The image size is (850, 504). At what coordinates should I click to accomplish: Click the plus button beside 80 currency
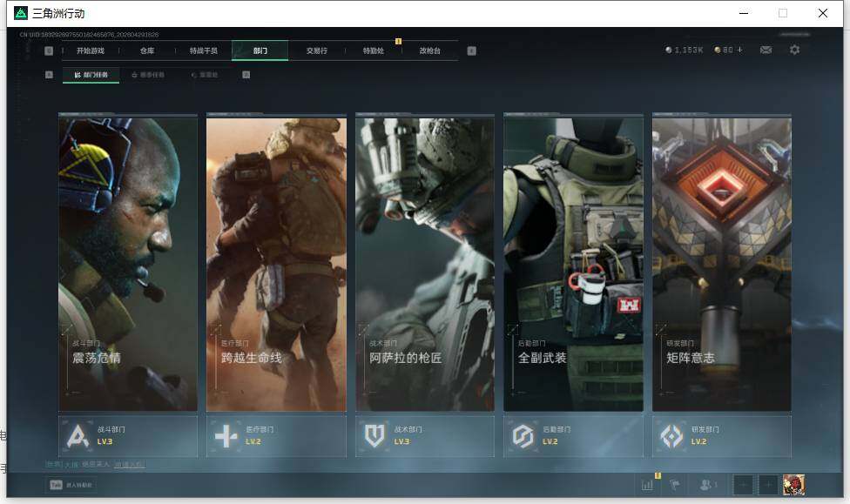740,50
